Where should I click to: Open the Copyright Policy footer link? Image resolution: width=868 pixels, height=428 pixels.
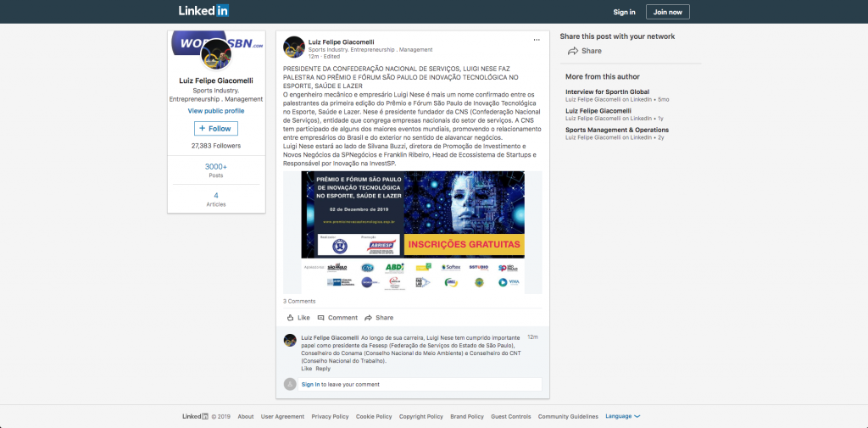pos(420,416)
